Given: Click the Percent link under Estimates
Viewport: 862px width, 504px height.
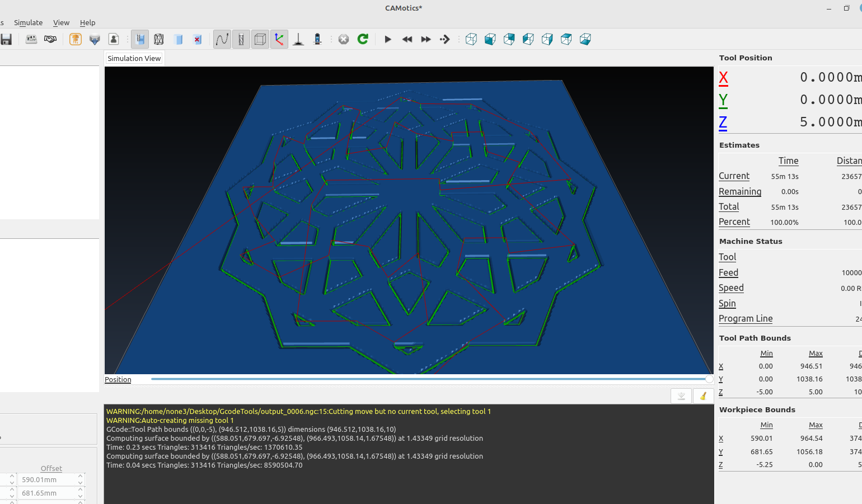Looking at the screenshot, I should tap(734, 222).
